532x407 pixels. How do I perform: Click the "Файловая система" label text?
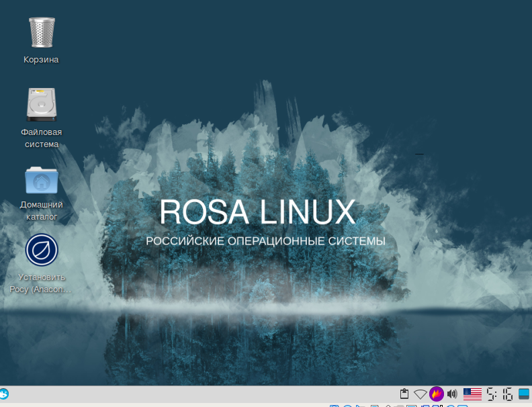(41, 138)
